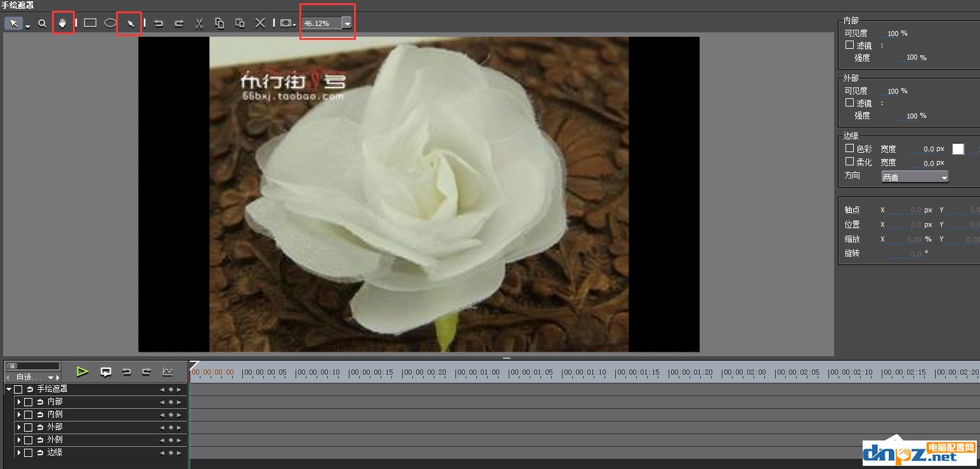Viewport: 980px width, 469px height.
Task: Click the copy icon in toolbar
Action: click(219, 23)
